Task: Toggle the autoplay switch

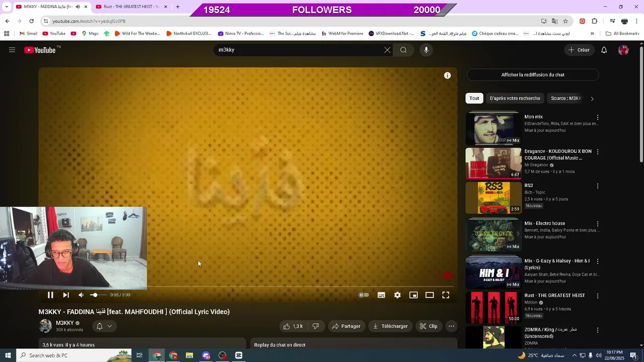Action: tap(364, 295)
